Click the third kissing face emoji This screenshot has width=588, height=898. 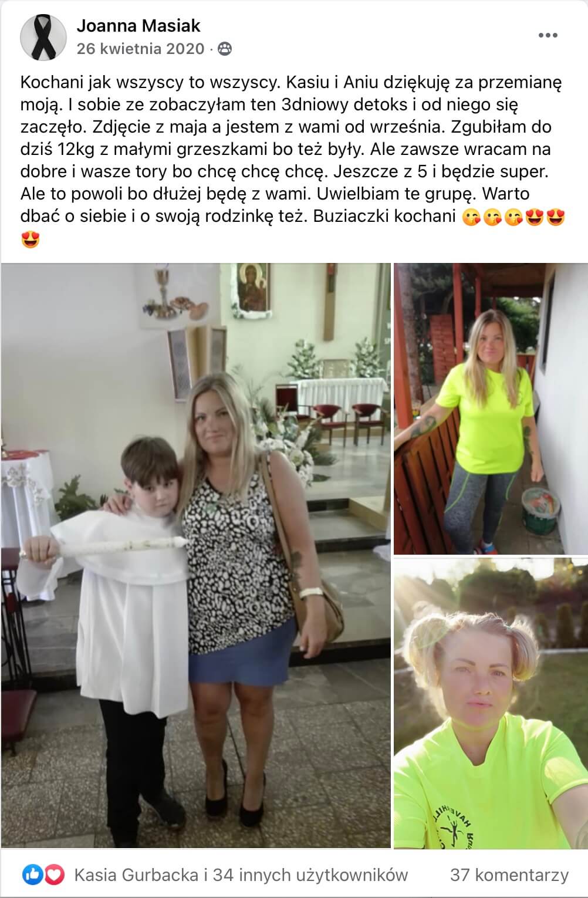(x=513, y=217)
